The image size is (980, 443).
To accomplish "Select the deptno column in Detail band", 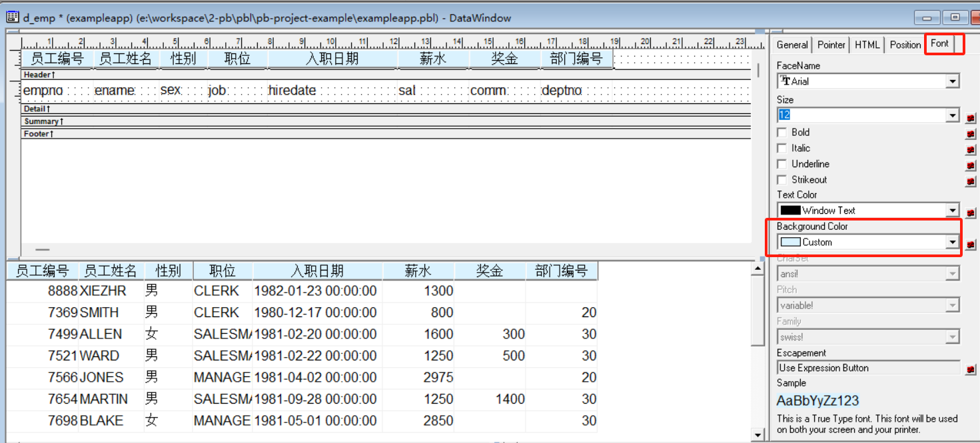I will click(576, 91).
